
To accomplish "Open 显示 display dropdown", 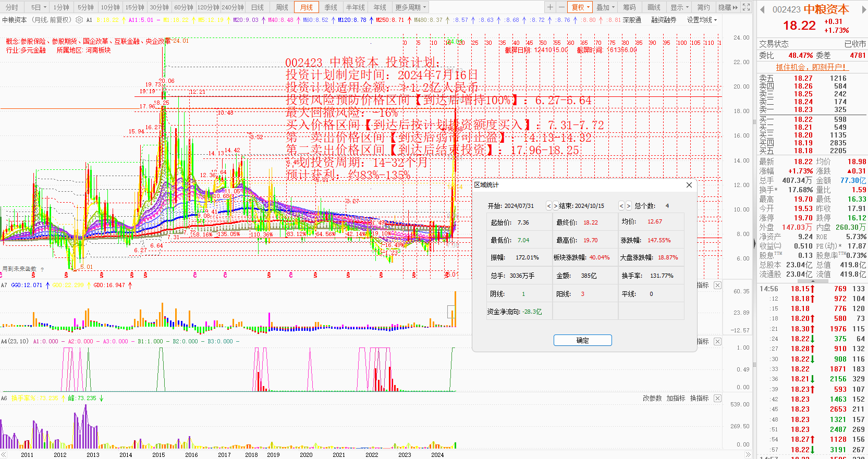I will coord(679,7).
